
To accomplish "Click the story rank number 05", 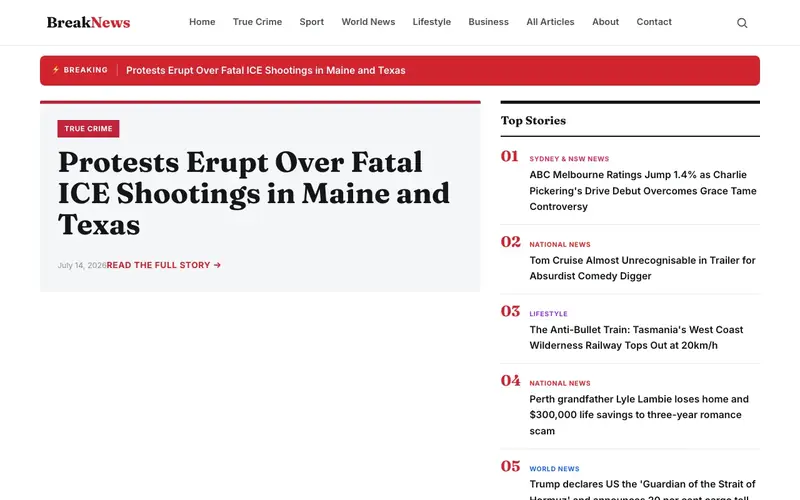I will click(511, 466).
